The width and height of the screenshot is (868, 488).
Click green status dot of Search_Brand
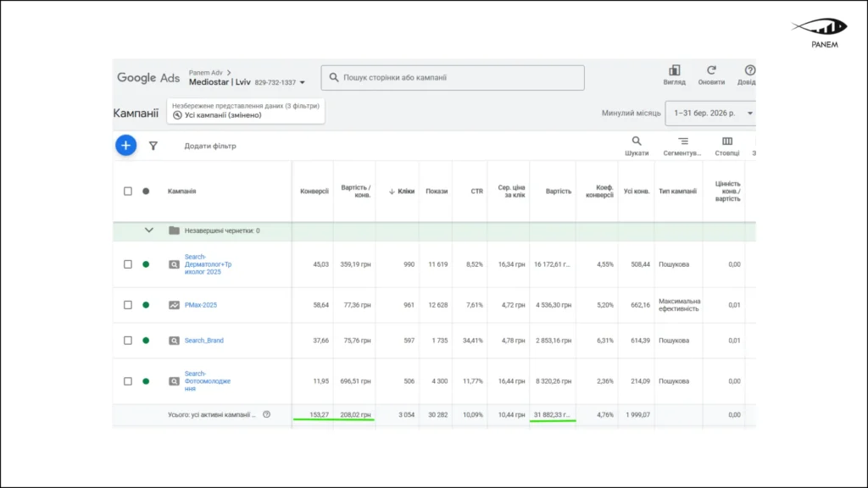[x=146, y=341]
